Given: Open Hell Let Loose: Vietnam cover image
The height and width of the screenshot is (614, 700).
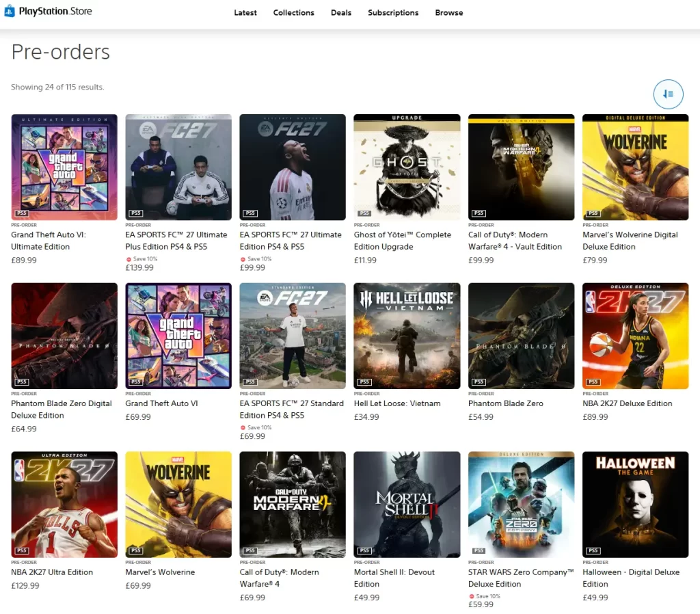Looking at the screenshot, I should pos(407,336).
